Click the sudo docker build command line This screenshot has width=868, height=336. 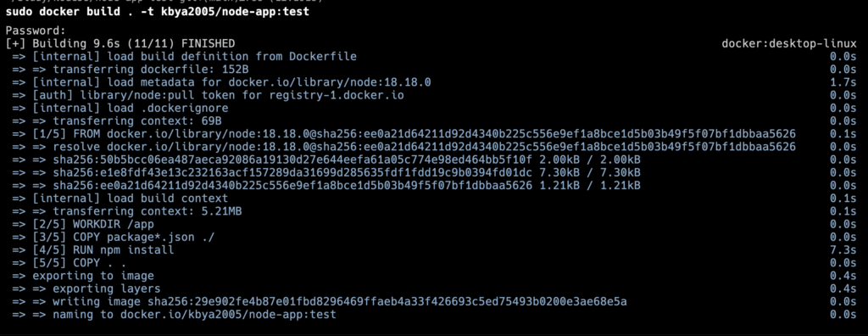pos(157,12)
